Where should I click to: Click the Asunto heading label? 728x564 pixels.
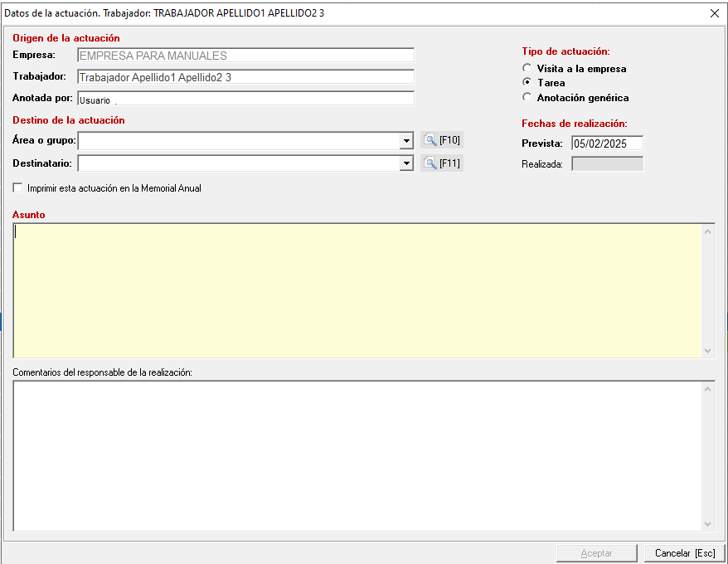(x=29, y=215)
